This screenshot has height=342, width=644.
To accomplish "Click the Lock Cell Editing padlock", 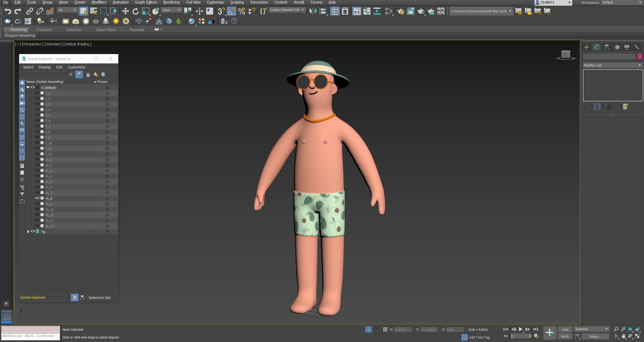I will click(88, 74).
